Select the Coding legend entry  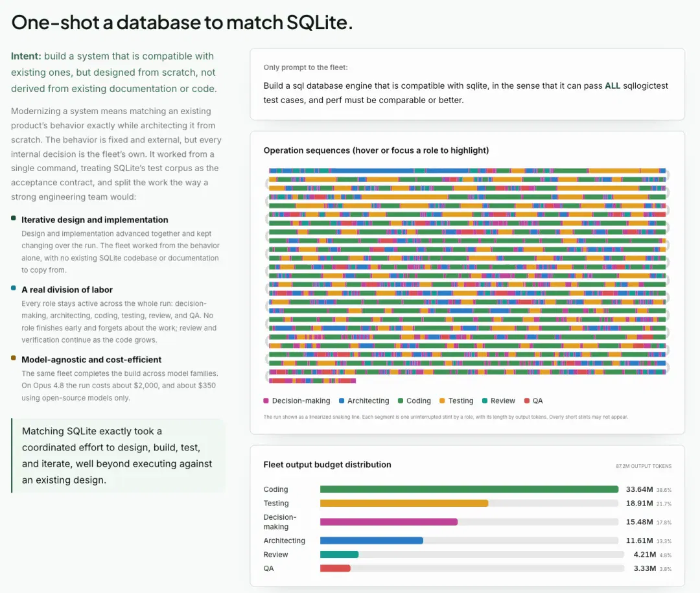coord(414,401)
